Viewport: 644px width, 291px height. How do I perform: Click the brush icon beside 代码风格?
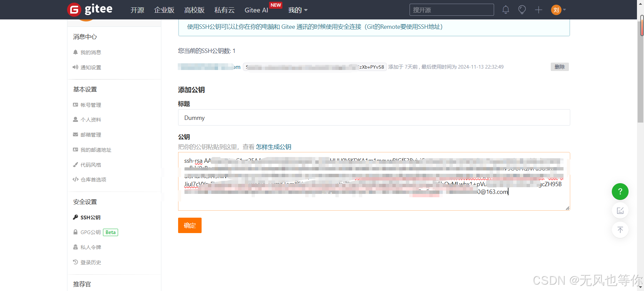click(x=75, y=164)
